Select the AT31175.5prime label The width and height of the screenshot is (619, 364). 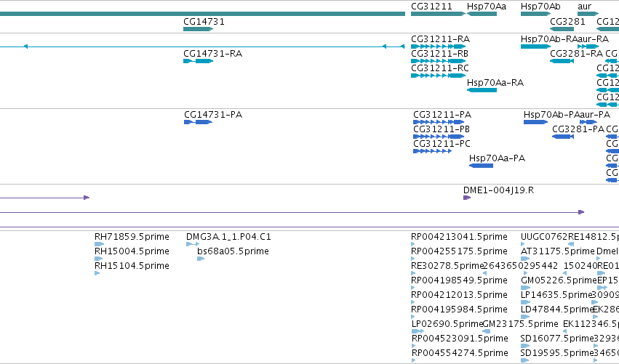(x=557, y=251)
